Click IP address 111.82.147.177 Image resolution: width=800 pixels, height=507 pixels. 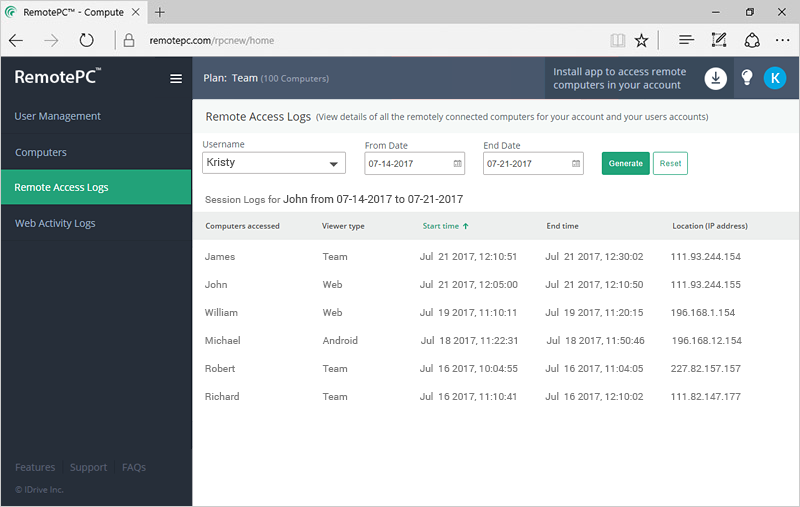pyautogui.click(x=706, y=397)
